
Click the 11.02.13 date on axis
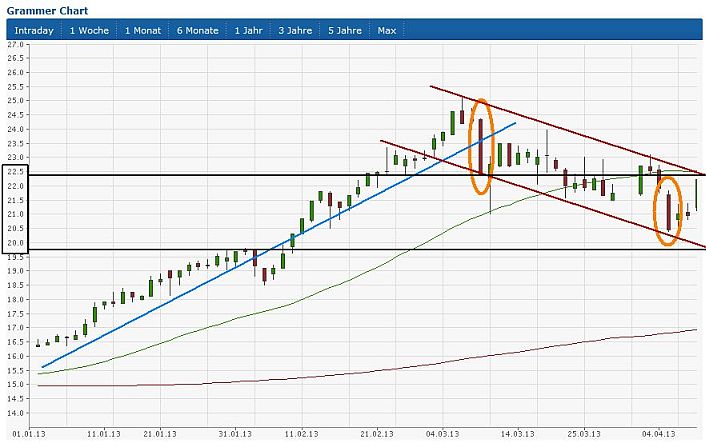301,434
